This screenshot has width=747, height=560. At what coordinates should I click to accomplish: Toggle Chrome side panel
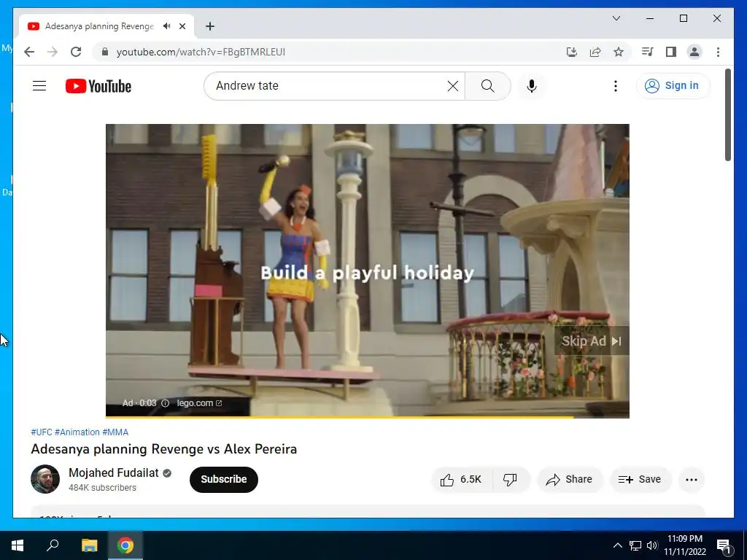pos(671,52)
